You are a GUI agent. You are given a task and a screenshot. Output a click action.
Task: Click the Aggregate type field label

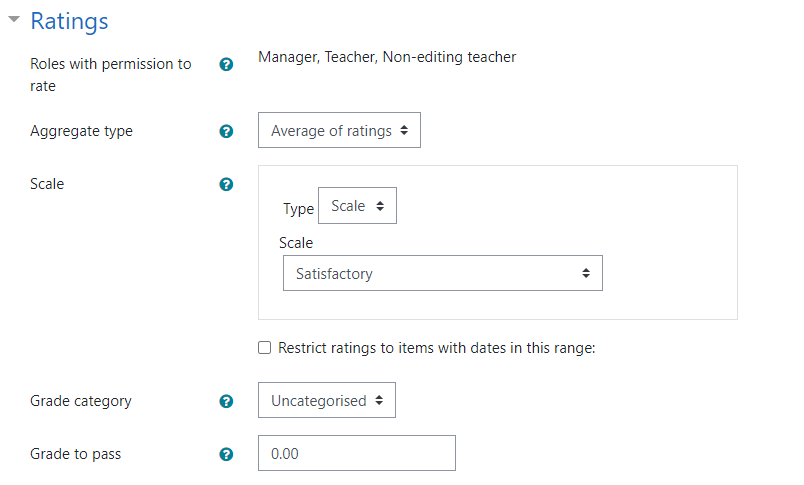[x=82, y=131]
